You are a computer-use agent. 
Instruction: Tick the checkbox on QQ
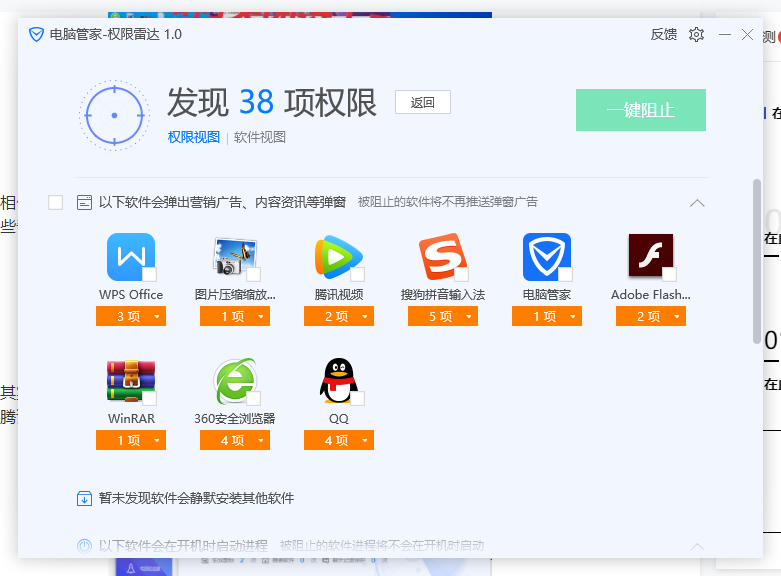pyautogui.click(x=358, y=398)
